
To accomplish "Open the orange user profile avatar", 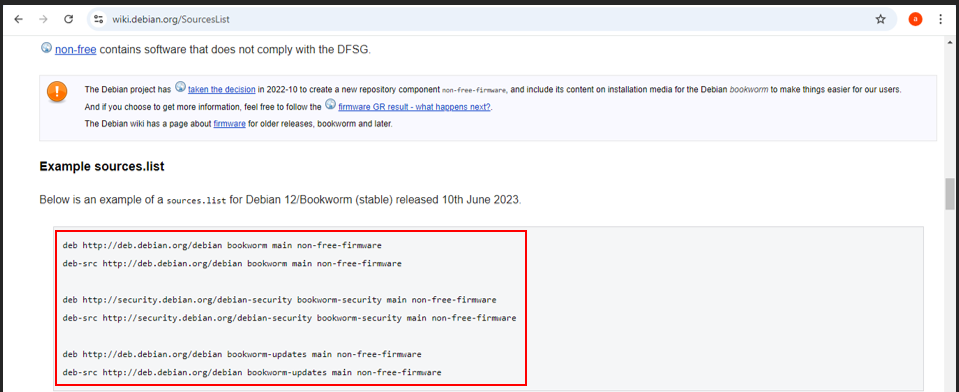I will (x=915, y=20).
